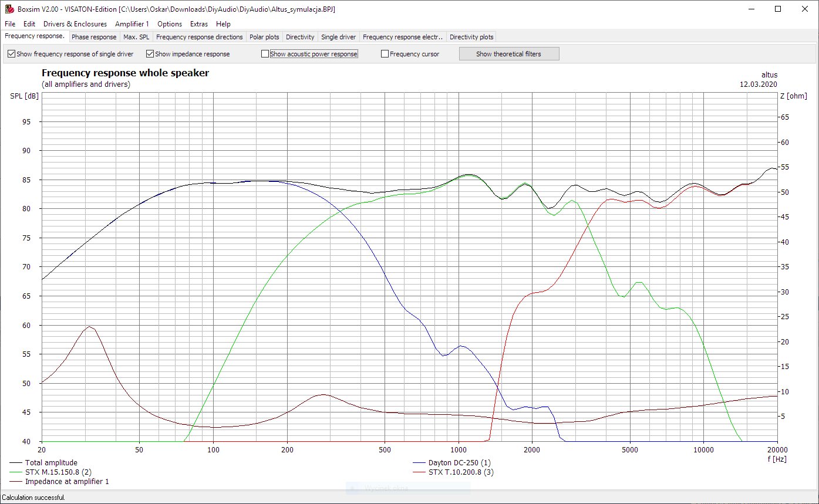Expand the Amplifier 1 menu

pos(132,24)
